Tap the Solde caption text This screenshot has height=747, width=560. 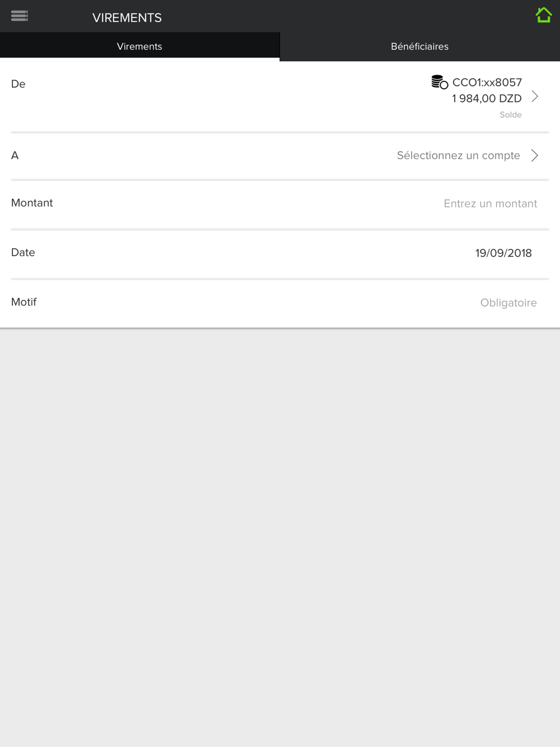[511, 115]
